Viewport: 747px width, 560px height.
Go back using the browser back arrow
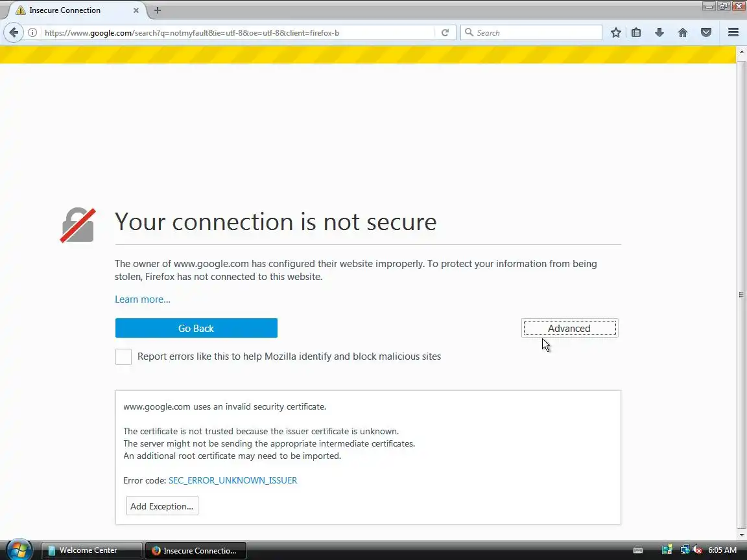click(14, 32)
